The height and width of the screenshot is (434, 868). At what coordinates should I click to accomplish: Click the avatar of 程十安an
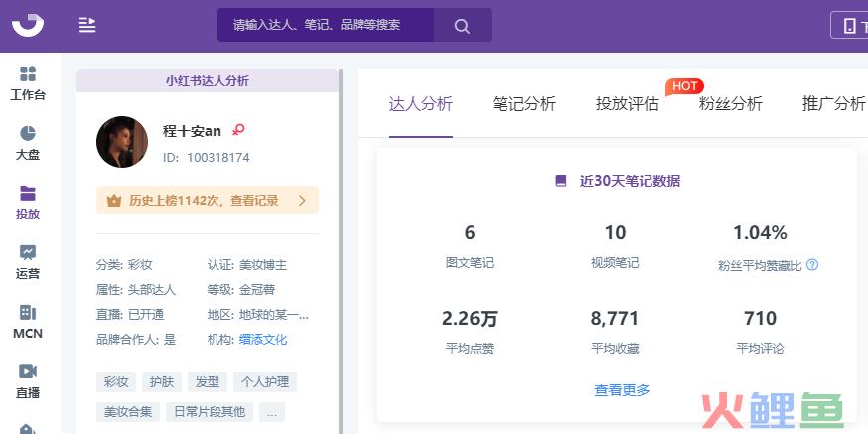[122, 142]
